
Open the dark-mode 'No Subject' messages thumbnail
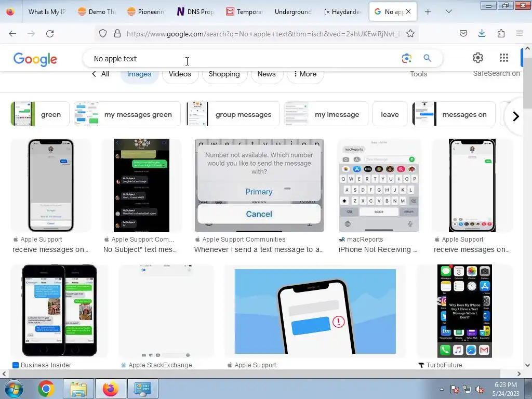[x=141, y=185]
